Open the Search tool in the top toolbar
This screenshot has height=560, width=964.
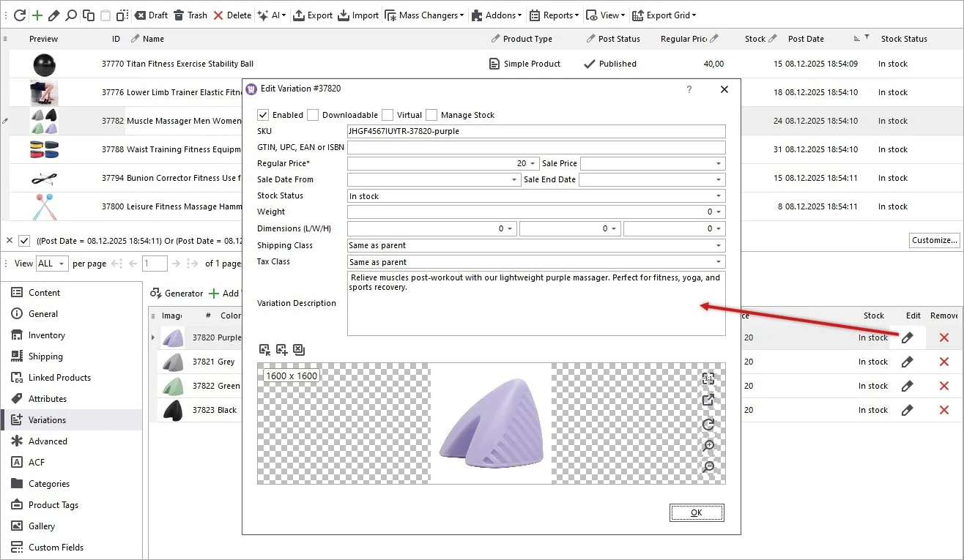[x=71, y=15]
